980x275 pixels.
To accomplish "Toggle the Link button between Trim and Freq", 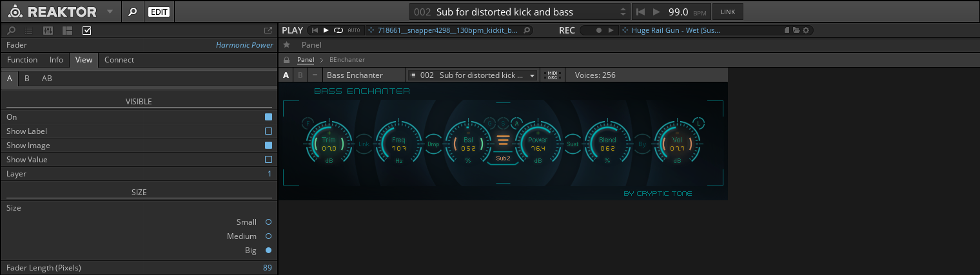I will [364, 144].
